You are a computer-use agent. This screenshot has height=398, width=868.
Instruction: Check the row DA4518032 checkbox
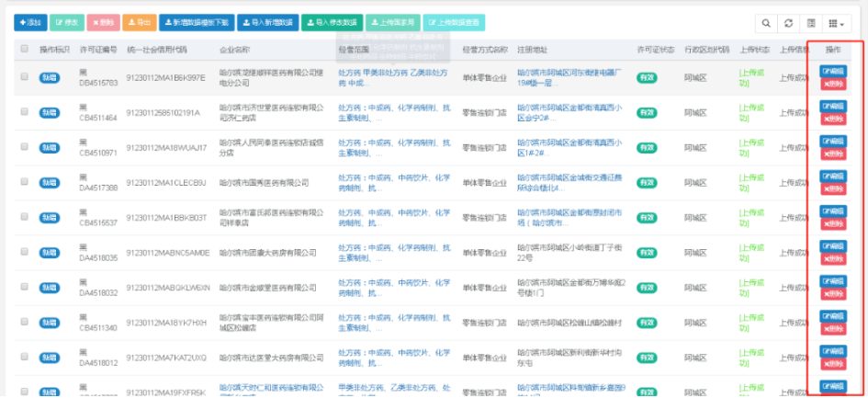[25, 287]
